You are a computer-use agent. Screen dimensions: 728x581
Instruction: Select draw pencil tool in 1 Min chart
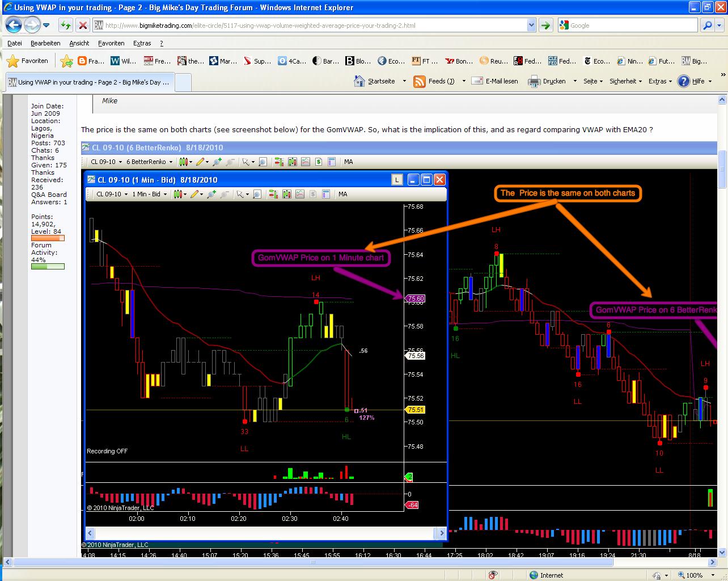(x=194, y=194)
